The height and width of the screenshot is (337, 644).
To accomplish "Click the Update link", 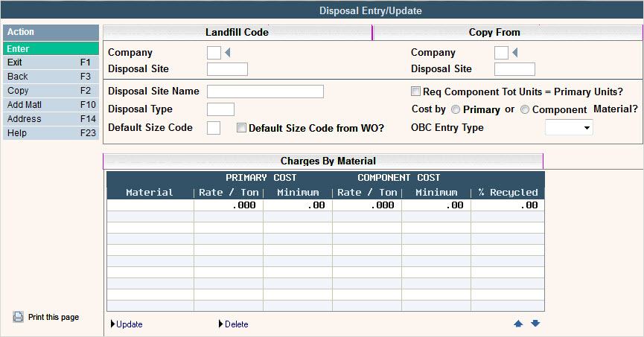I will pos(130,324).
